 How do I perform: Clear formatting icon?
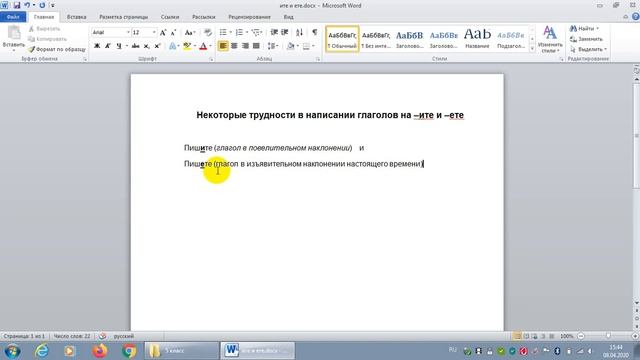tap(207, 32)
